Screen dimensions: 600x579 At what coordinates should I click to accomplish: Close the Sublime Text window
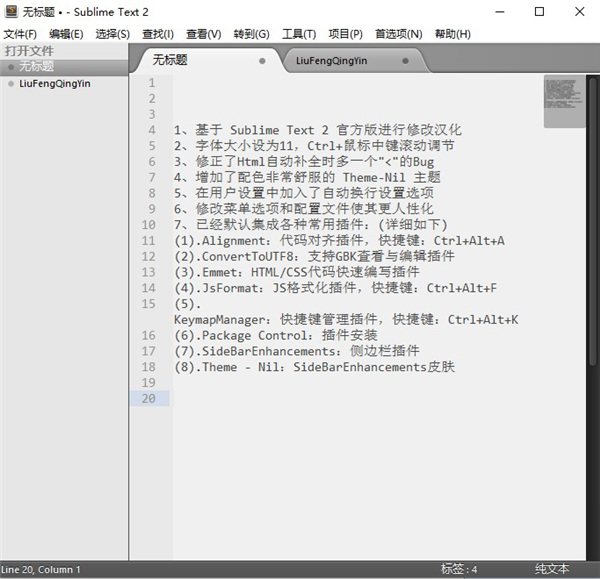(x=580, y=12)
